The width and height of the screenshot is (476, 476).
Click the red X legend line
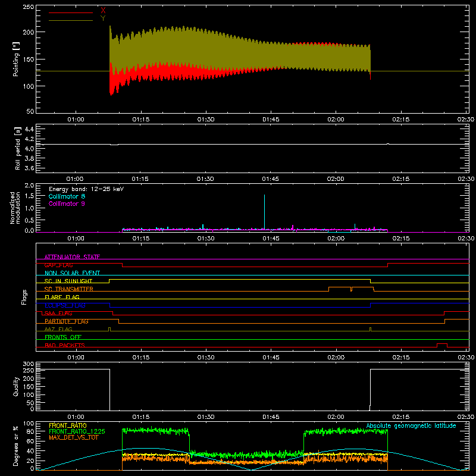pos(71,12)
